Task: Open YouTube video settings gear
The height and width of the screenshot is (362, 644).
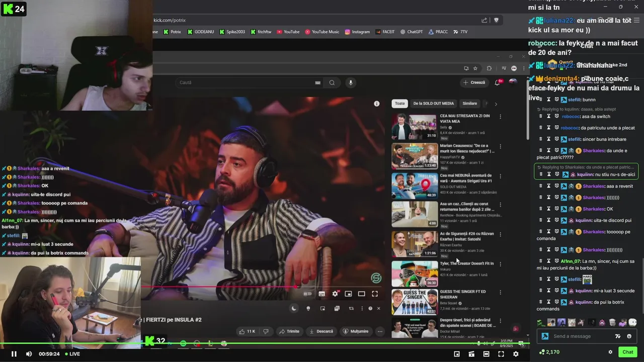Action: (335, 294)
